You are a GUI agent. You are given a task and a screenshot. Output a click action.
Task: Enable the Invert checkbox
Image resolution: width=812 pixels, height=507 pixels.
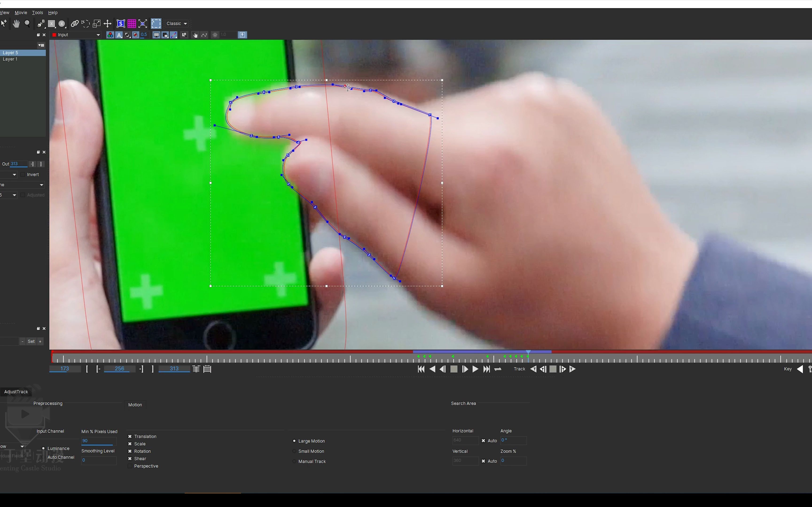[x=23, y=175]
